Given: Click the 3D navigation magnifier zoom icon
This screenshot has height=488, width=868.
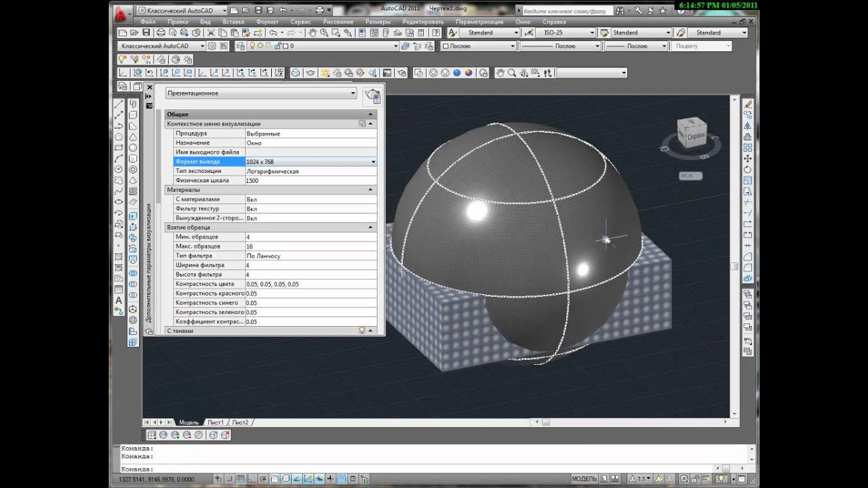Looking at the screenshot, I should pos(512,73).
